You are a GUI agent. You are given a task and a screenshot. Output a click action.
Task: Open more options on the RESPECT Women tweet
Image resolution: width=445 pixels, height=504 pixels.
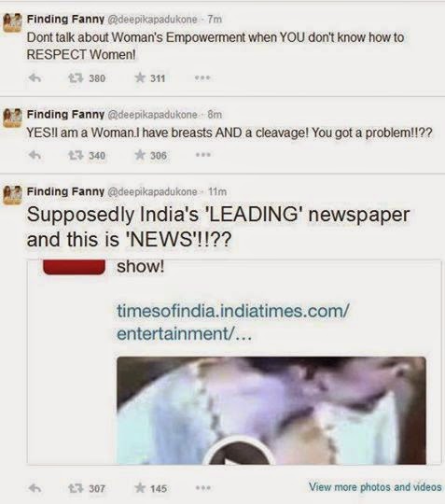click(x=202, y=77)
